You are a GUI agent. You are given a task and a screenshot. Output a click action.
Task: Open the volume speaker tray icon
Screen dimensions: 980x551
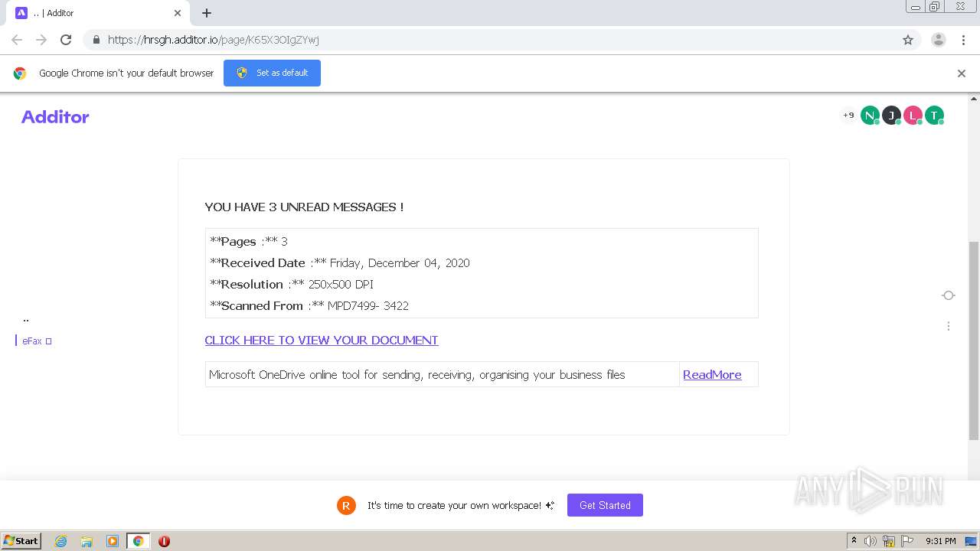point(871,541)
